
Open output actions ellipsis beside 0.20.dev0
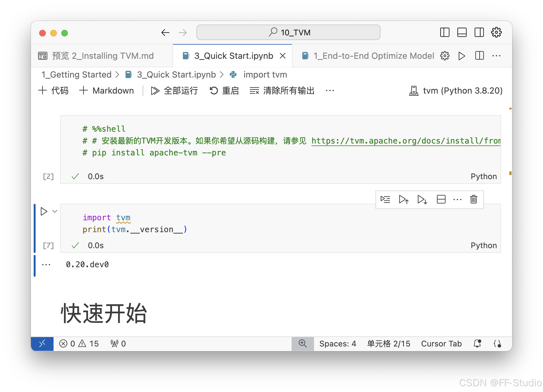tap(46, 265)
